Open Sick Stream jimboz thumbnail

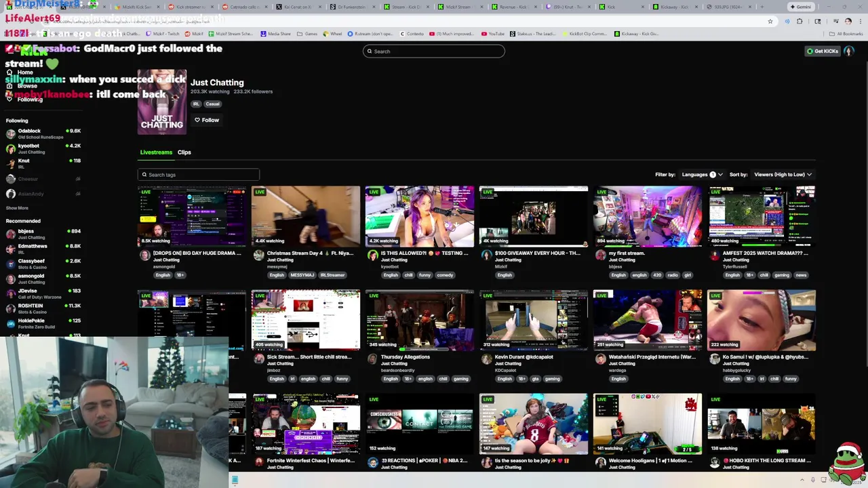[x=306, y=321]
